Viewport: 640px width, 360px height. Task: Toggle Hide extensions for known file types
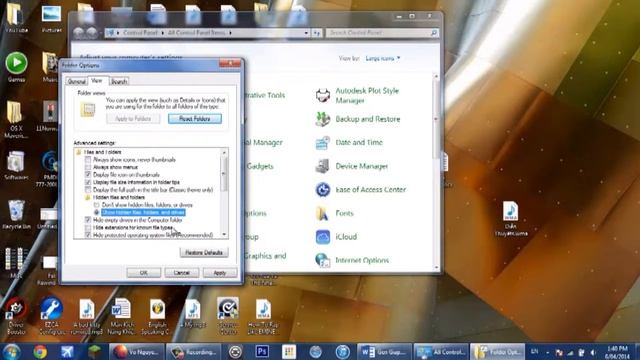click(x=88, y=227)
